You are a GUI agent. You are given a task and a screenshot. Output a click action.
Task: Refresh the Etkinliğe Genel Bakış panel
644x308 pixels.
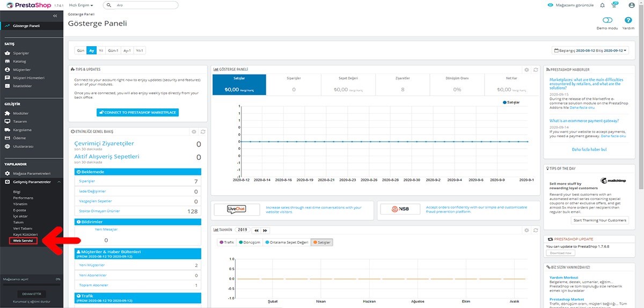click(x=203, y=131)
